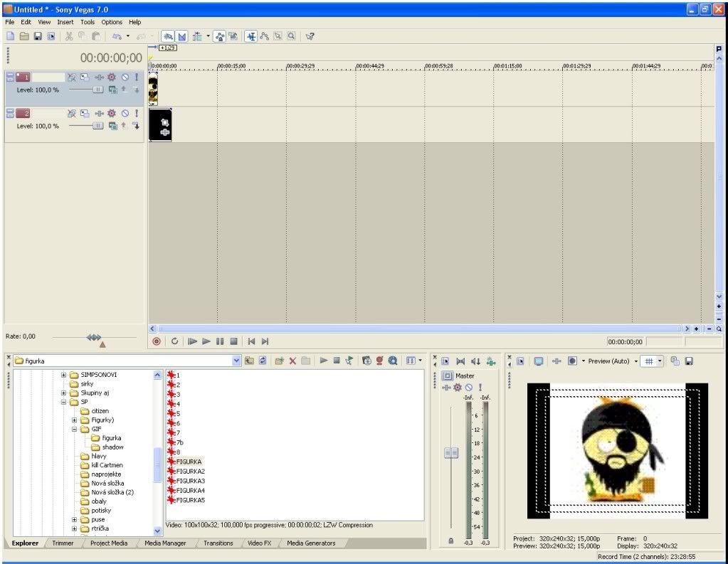
Task: Open the Undo history dropdown arrow
Action: pyautogui.click(x=128, y=36)
